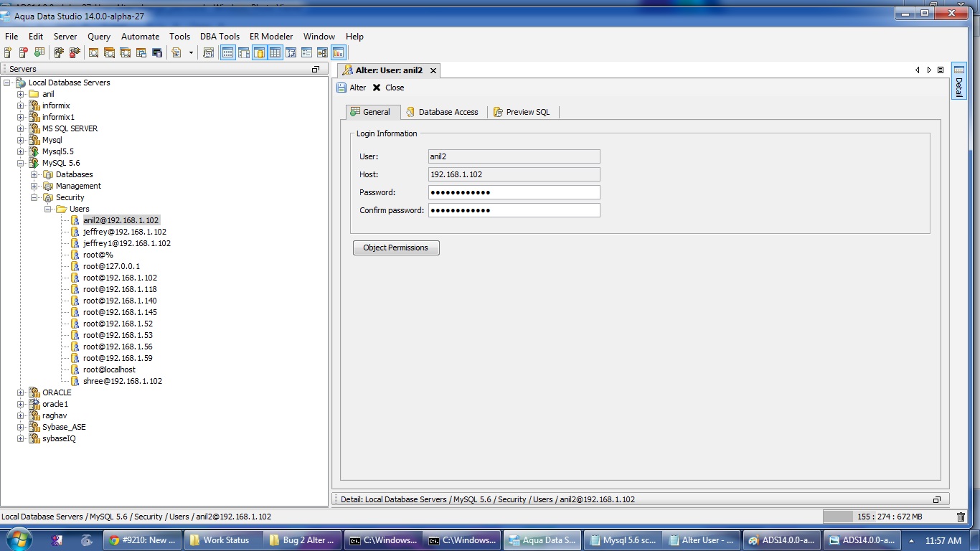Click the blue disk icon next to Alter
This screenshot has width=980, height=551.
pyautogui.click(x=341, y=88)
